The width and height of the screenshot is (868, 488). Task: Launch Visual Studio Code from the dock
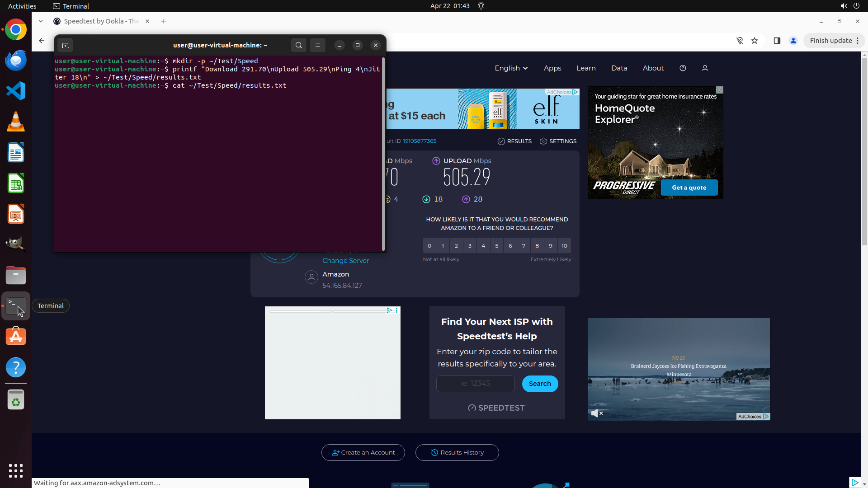(16, 91)
